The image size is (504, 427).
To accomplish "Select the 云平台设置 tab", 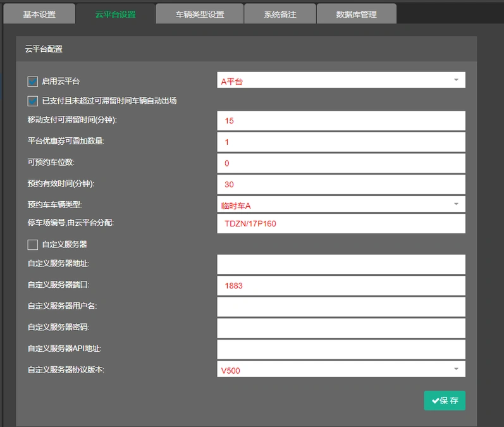I will 115,14.
